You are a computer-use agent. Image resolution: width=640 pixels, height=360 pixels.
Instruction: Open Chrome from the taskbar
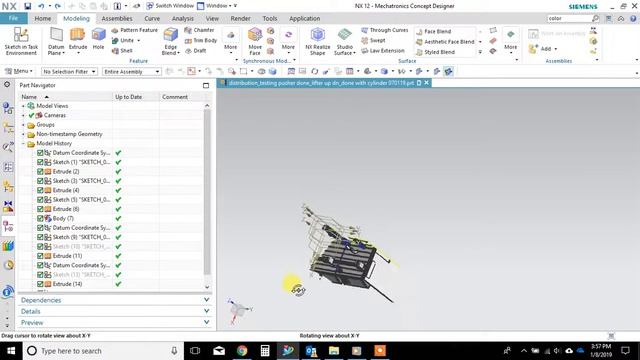242,351
